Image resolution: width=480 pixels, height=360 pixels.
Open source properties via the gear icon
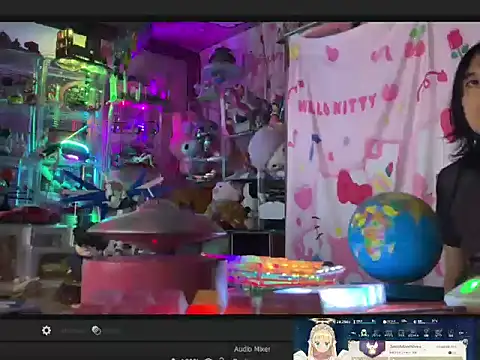(46, 330)
